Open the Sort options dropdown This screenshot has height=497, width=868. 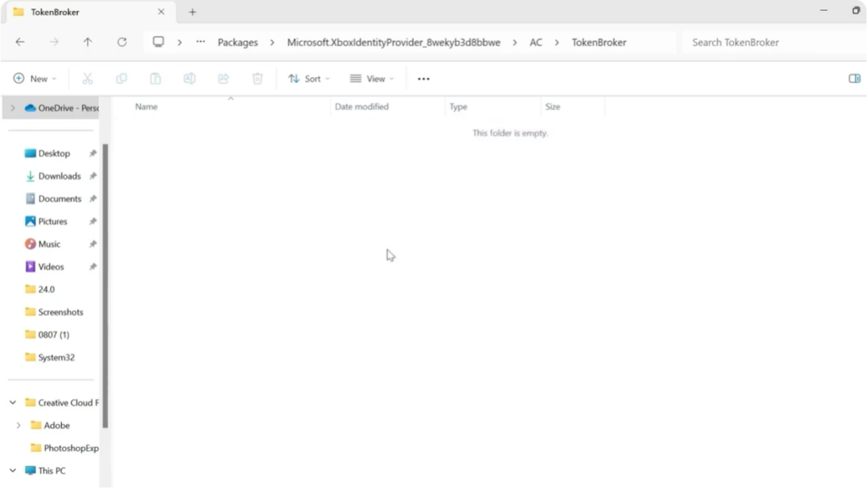309,78
